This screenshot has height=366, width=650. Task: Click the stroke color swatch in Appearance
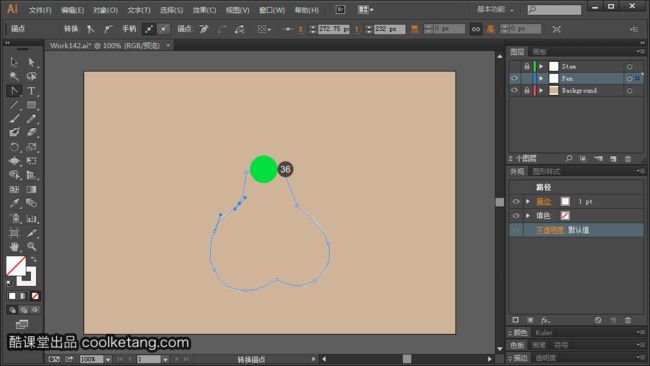click(x=565, y=201)
